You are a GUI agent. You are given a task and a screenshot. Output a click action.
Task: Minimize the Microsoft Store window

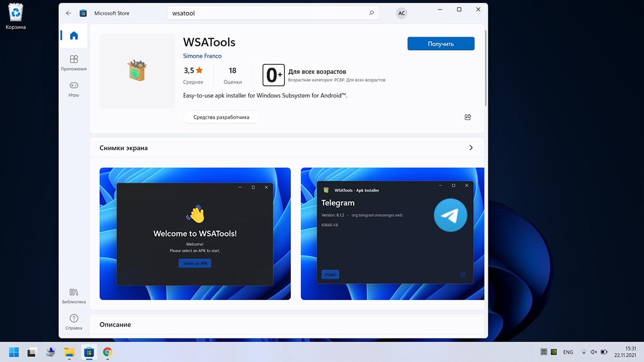[x=440, y=10]
